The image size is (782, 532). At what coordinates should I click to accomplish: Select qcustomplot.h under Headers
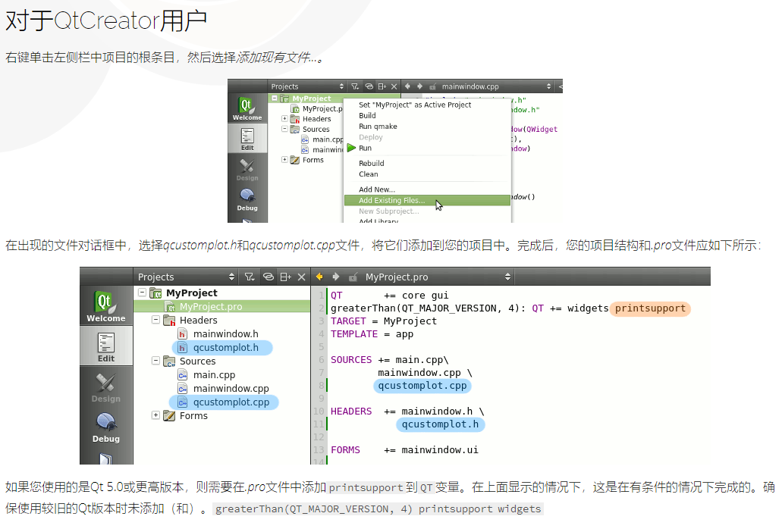(x=223, y=347)
